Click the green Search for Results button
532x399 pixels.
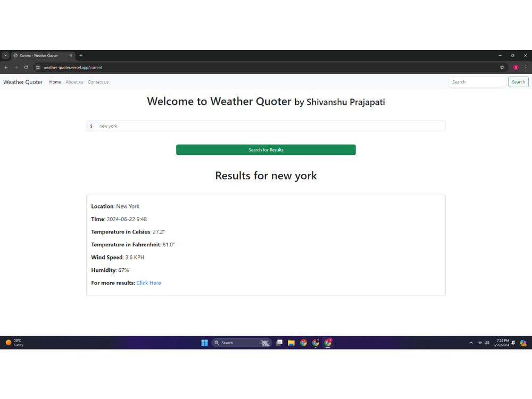(x=265, y=149)
